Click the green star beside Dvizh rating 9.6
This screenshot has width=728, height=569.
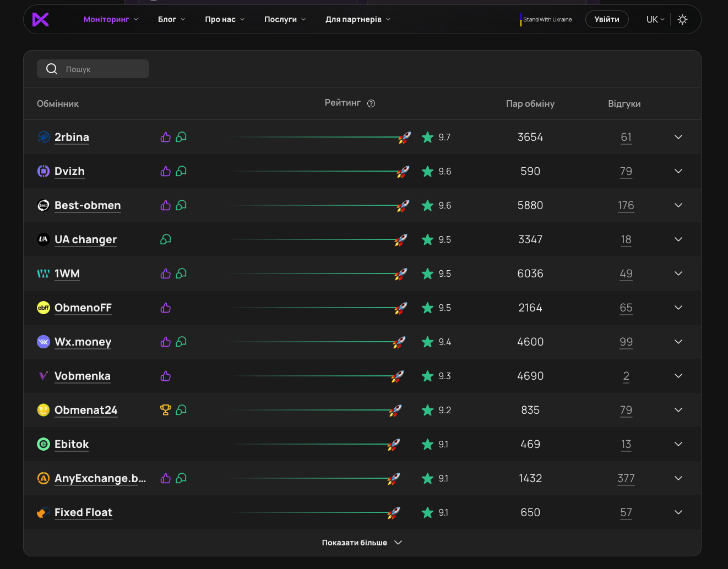coord(427,171)
